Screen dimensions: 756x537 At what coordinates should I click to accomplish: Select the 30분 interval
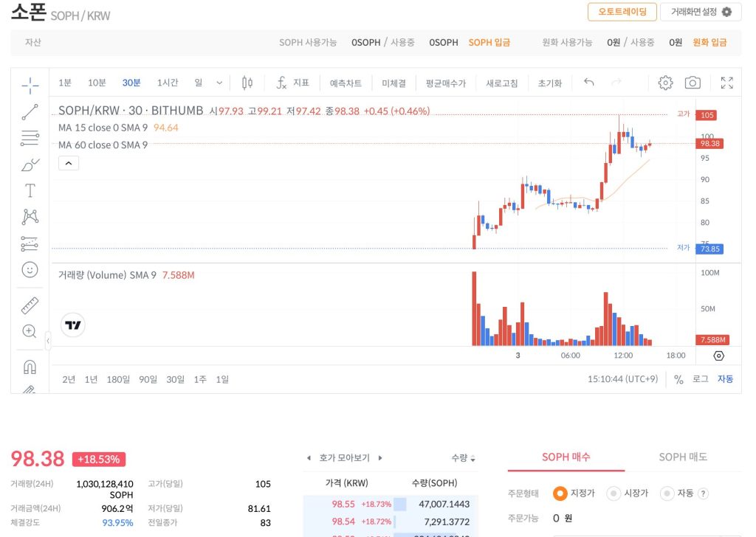point(131,83)
